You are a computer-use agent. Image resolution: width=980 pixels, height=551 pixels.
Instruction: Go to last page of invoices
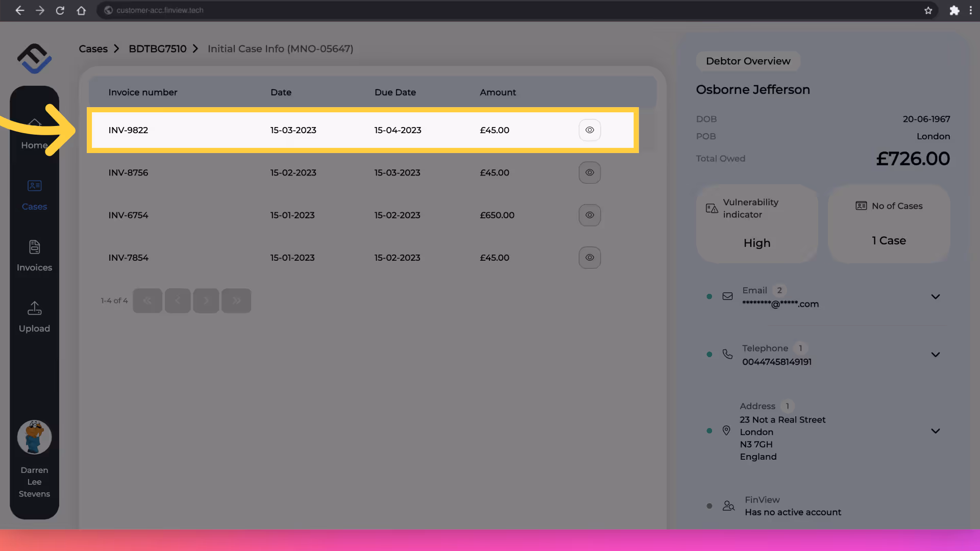(236, 300)
